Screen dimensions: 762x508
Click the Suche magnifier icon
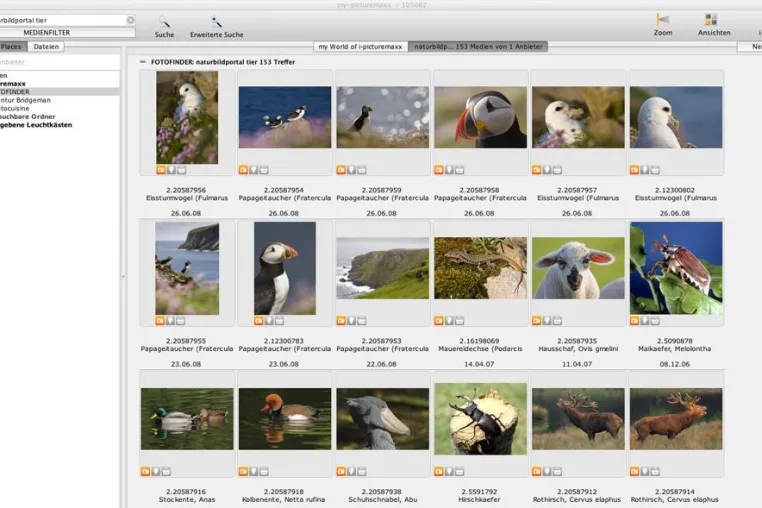(164, 22)
